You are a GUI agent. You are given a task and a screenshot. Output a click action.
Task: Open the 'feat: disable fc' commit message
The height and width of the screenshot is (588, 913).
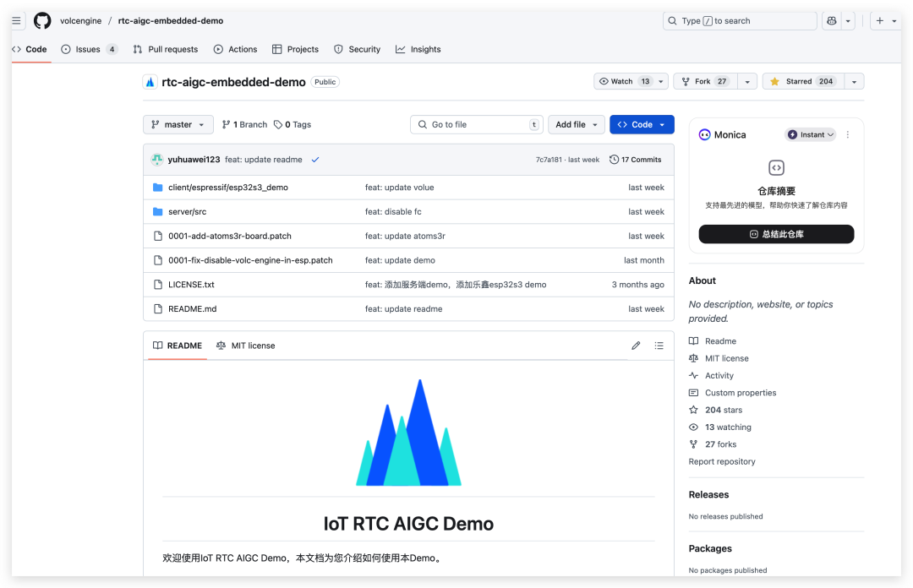pos(393,212)
